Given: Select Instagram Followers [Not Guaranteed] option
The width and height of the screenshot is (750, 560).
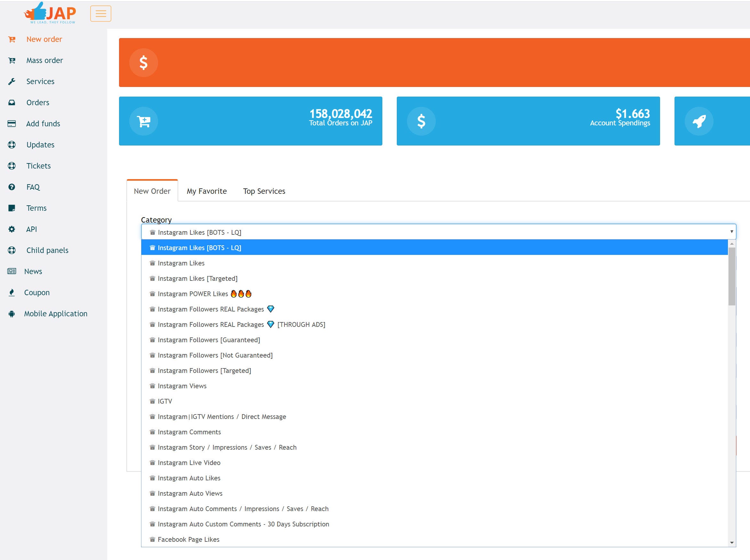Looking at the screenshot, I should pos(435,355).
